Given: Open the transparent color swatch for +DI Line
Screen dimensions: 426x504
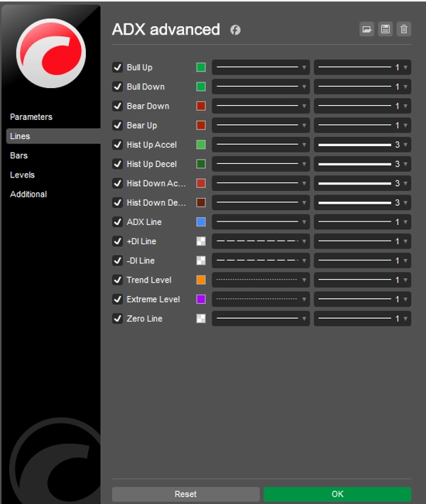Looking at the screenshot, I should coord(201,241).
